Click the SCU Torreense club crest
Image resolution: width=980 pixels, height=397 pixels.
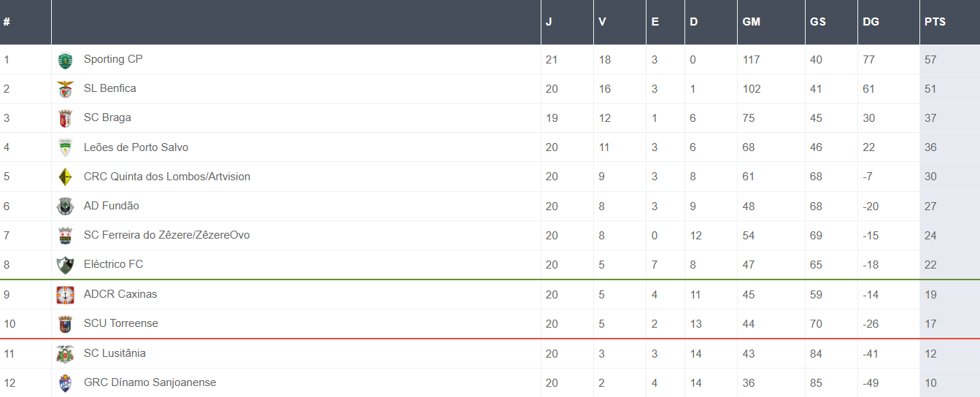click(66, 324)
